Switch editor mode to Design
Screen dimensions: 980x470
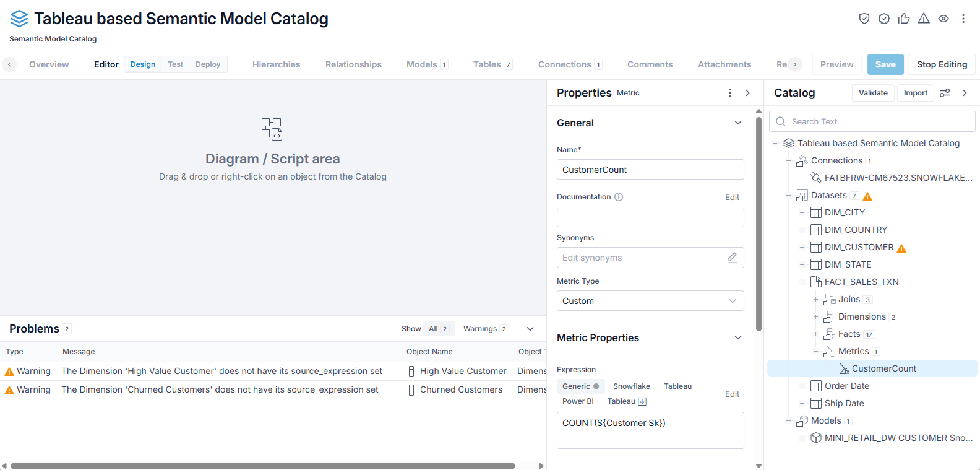pos(143,64)
